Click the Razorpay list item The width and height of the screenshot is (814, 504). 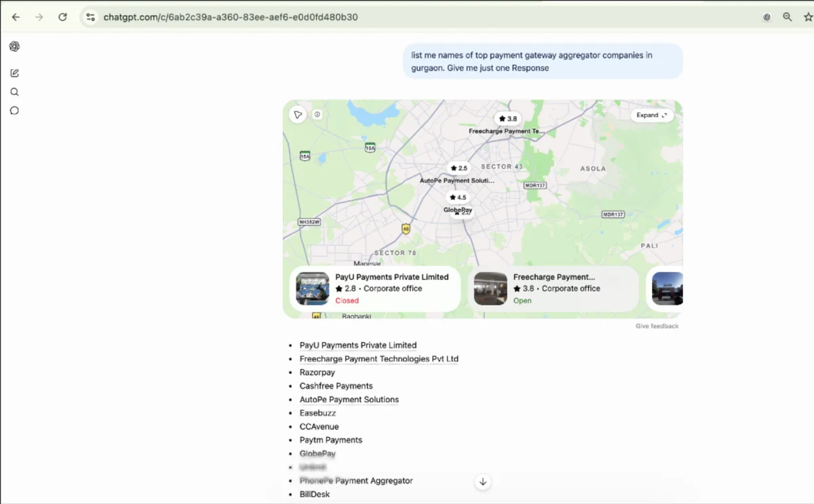pos(317,372)
